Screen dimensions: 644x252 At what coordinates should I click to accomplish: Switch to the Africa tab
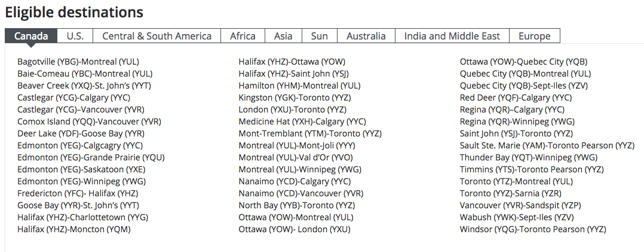tap(243, 36)
